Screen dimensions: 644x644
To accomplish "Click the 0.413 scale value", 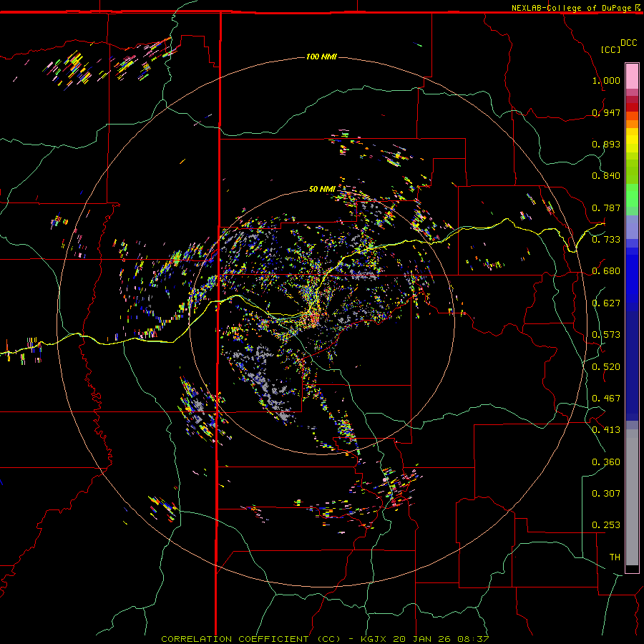I will click(x=606, y=430).
